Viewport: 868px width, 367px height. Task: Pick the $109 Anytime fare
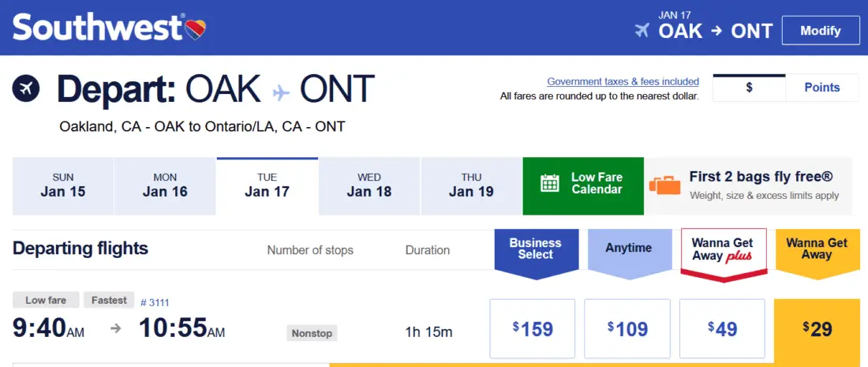tap(627, 328)
